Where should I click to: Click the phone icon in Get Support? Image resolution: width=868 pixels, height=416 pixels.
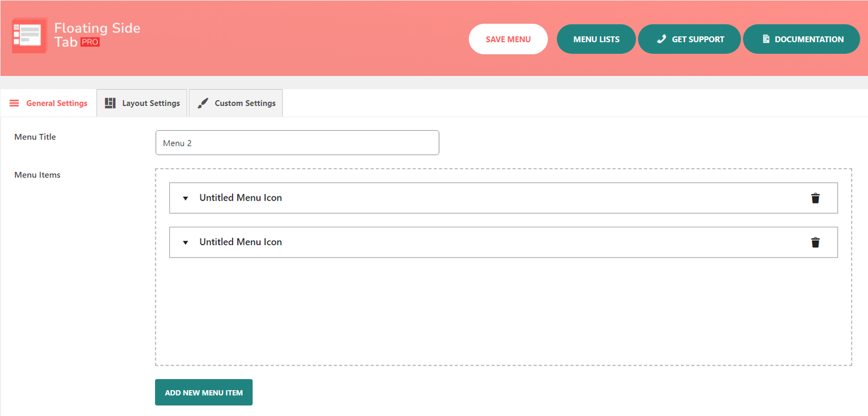point(661,39)
